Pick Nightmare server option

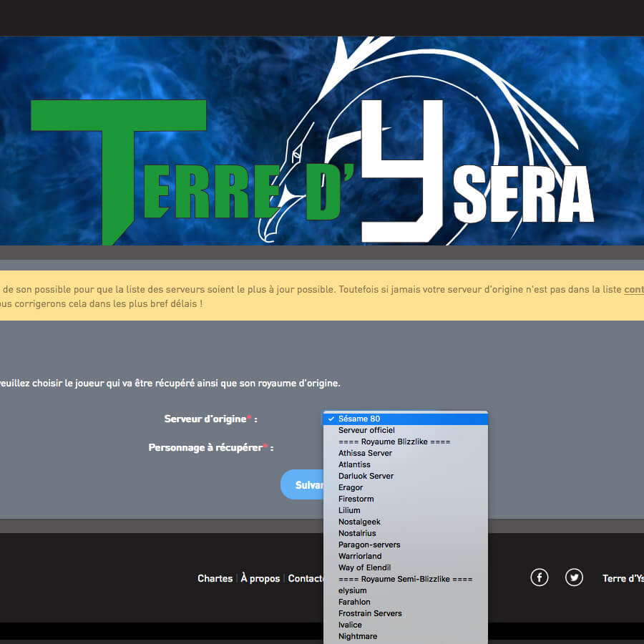(x=406, y=636)
